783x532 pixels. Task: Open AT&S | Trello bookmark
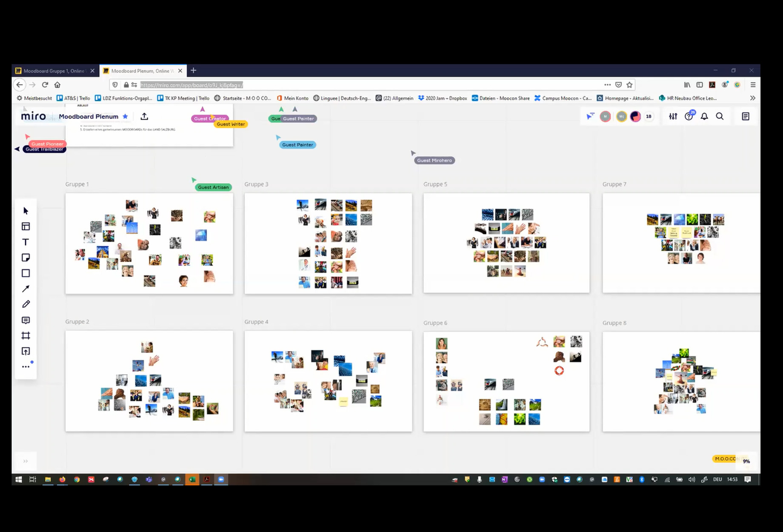73,98
